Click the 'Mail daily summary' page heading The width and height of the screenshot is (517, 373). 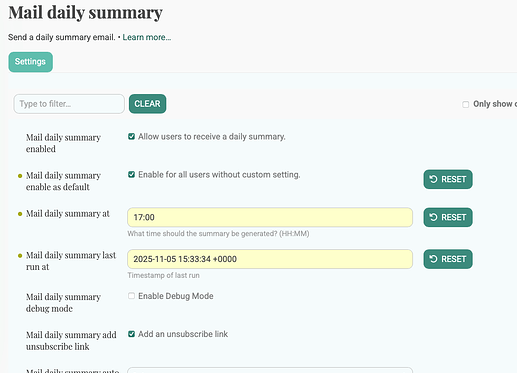click(85, 13)
